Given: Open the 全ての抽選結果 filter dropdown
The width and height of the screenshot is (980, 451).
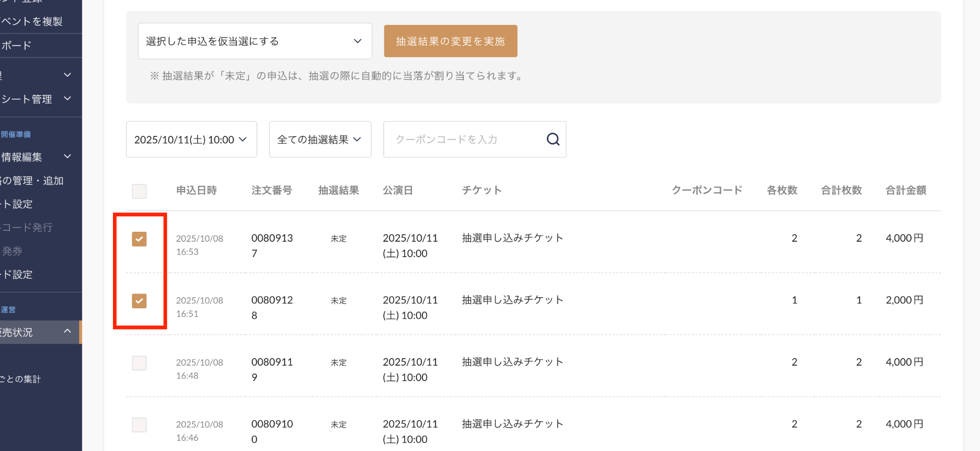Looking at the screenshot, I should point(320,139).
